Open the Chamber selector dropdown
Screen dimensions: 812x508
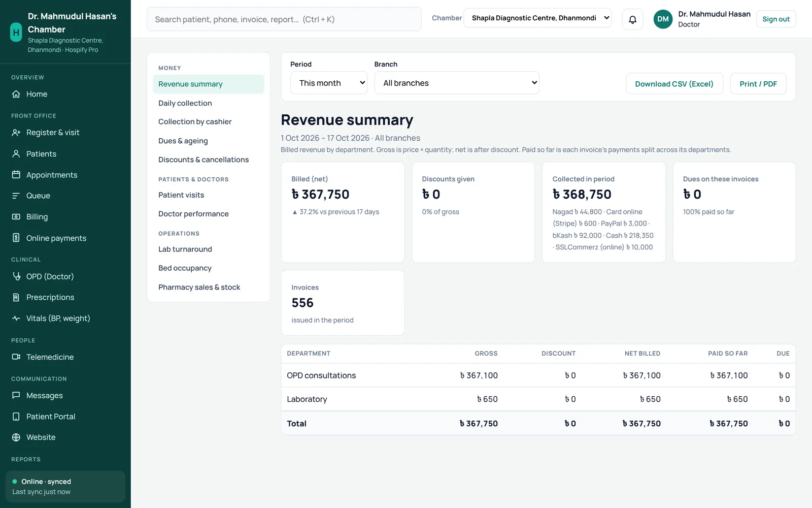537,18
